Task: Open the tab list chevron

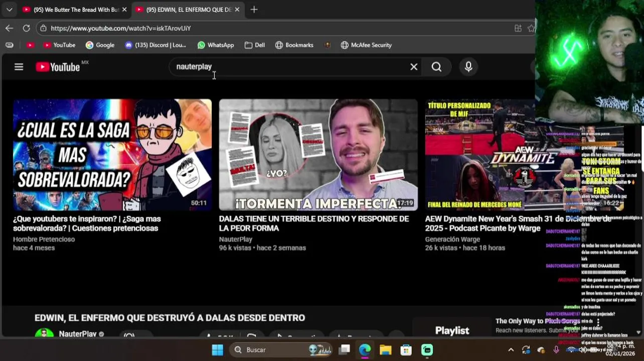Action: (x=9, y=10)
